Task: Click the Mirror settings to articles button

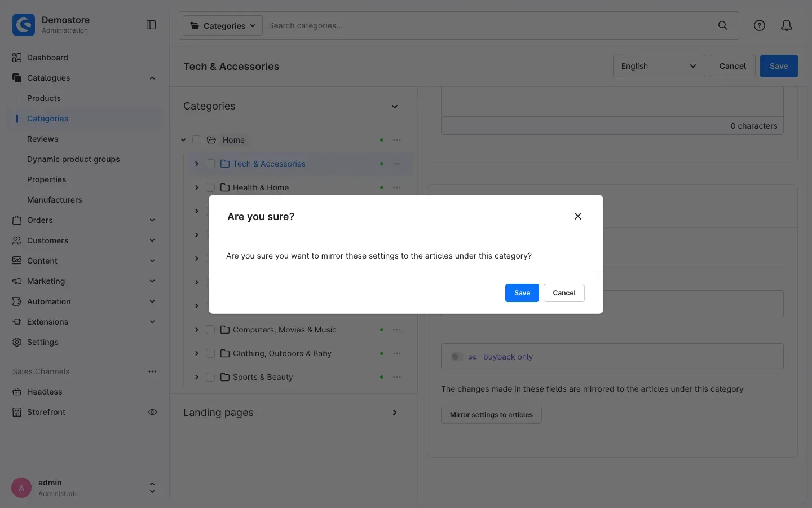Action: click(x=491, y=415)
